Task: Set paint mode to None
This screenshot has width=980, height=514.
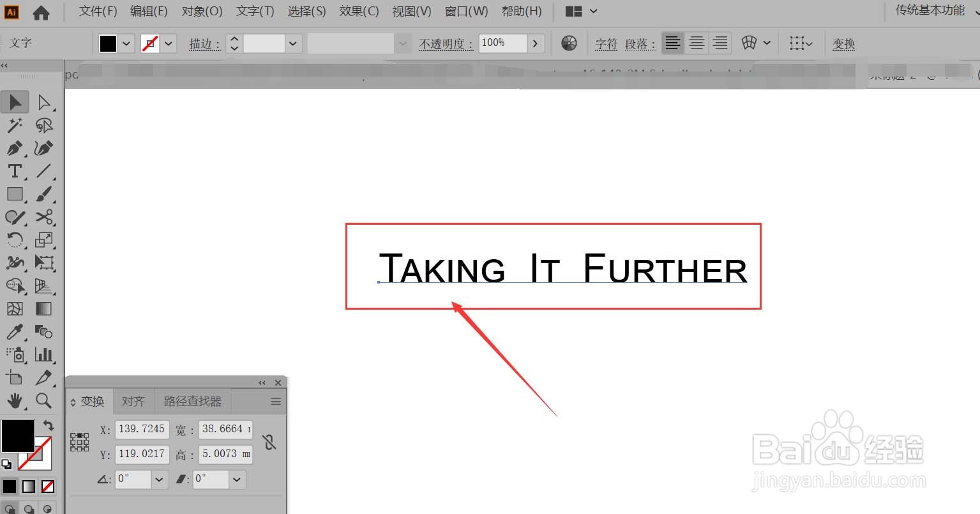Action: coord(48,487)
